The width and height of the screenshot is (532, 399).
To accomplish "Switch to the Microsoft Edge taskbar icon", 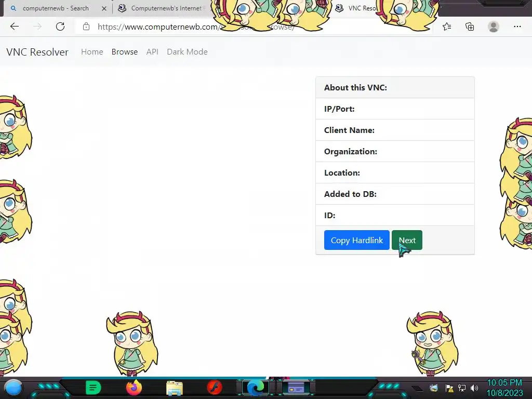I will point(256,388).
